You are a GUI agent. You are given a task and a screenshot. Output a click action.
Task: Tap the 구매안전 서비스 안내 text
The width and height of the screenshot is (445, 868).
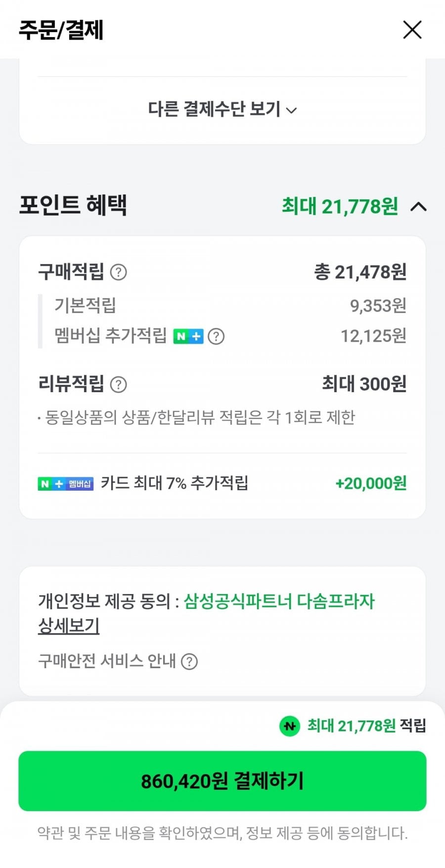click(107, 661)
